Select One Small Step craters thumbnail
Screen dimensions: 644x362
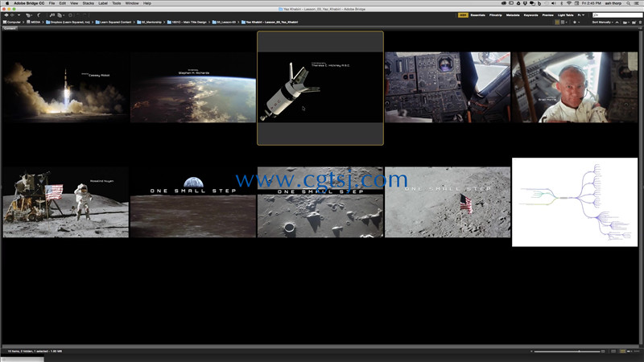click(x=320, y=202)
